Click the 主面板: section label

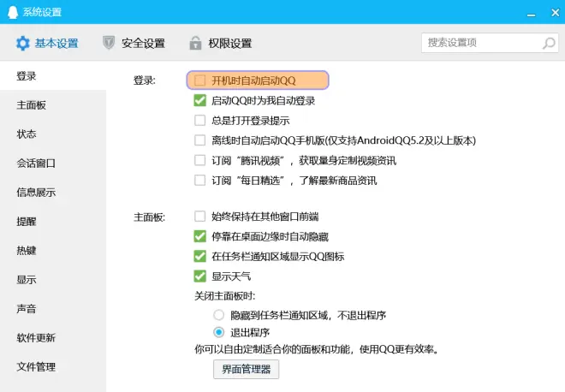coord(149,217)
